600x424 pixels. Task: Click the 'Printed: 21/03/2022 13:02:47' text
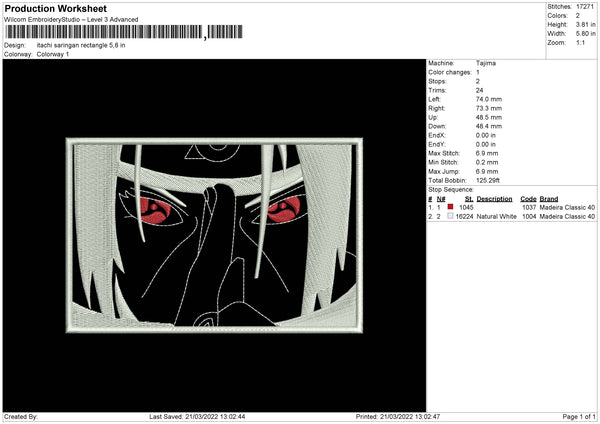[x=398, y=417]
